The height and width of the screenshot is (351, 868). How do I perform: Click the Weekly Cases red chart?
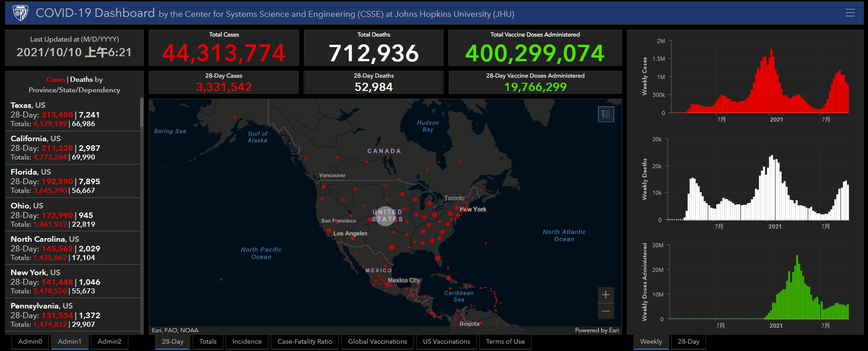coord(759,77)
